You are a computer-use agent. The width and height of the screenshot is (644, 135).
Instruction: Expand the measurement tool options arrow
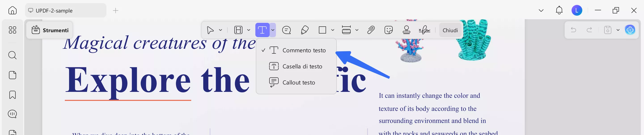pyautogui.click(x=357, y=30)
